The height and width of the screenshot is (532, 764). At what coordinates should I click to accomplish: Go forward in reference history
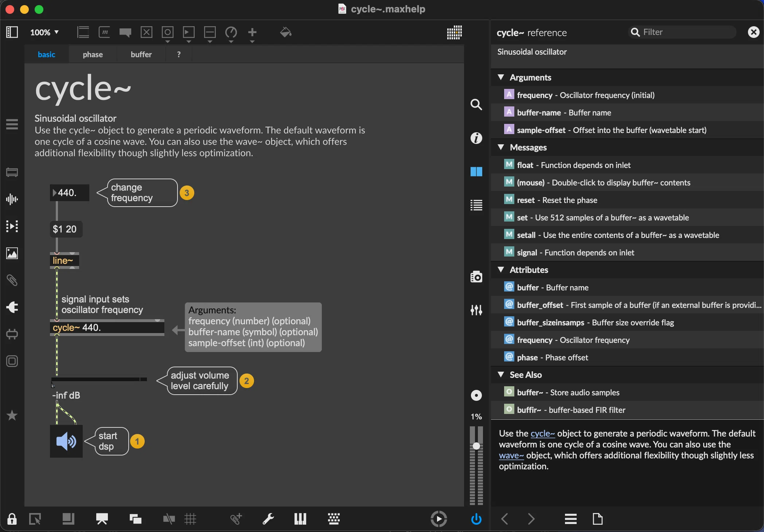point(531,519)
